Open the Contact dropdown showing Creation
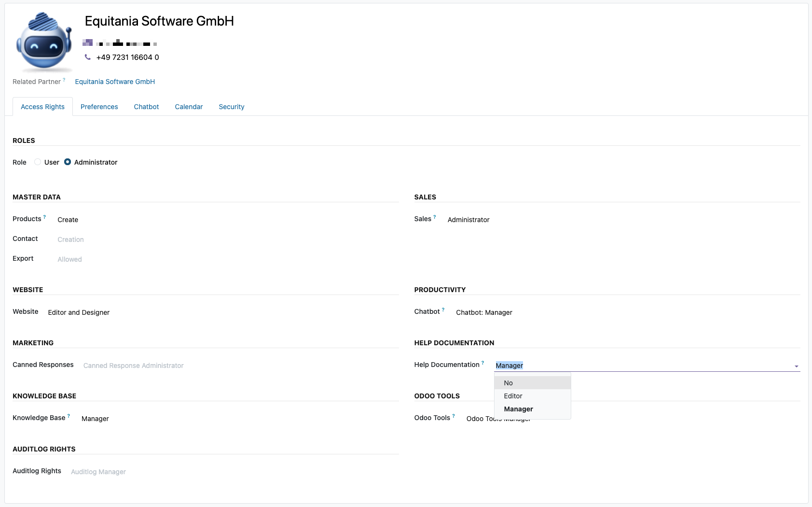 (228, 239)
